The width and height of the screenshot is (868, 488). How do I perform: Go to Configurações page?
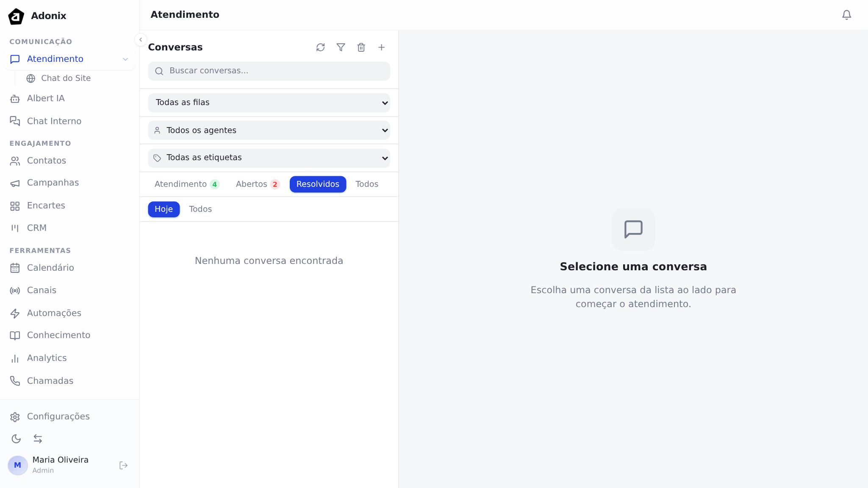58,417
